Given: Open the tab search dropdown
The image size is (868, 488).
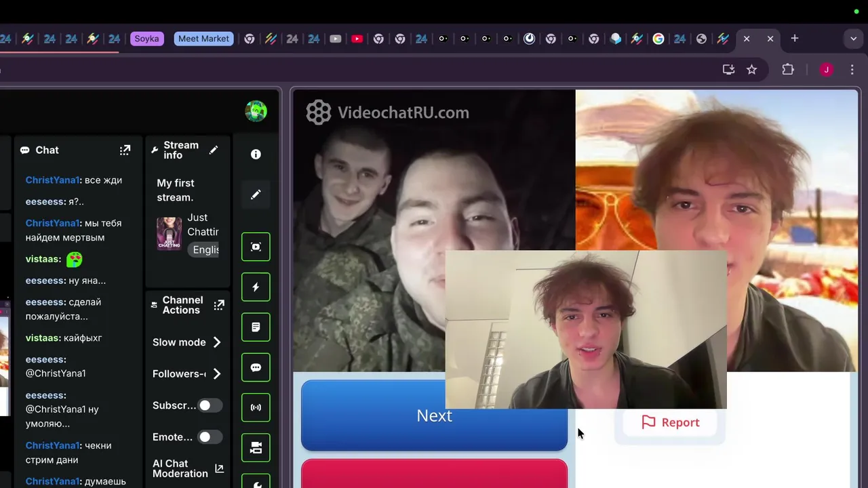Looking at the screenshot, I should [853, 39].
